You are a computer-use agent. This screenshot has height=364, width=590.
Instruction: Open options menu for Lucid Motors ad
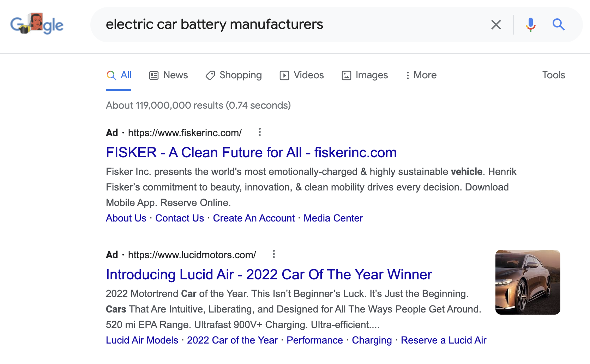click(274, 254)
